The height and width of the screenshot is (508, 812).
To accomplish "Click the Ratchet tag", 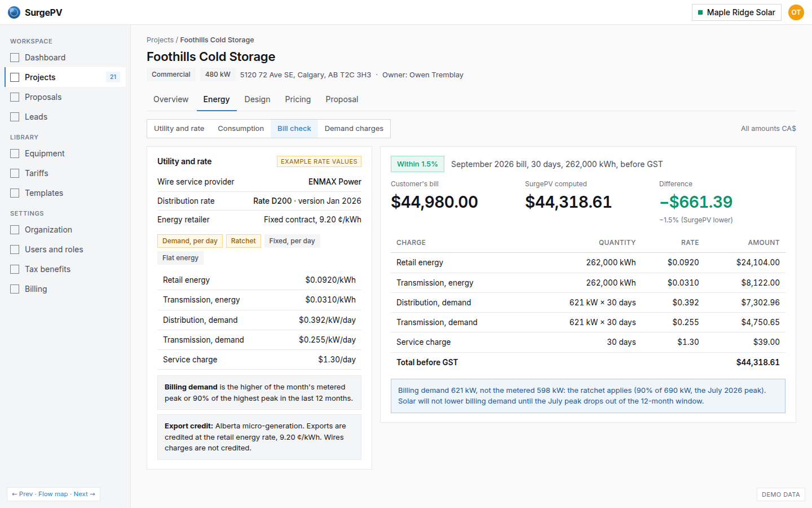I will (x=243, y=241).
